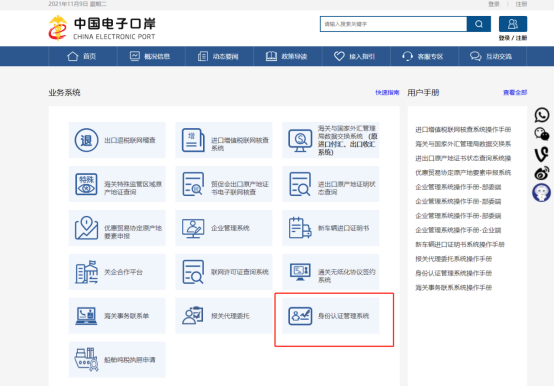554x386 pixels.
Task: Click the 快速指南 link
Action: [387, 93]
